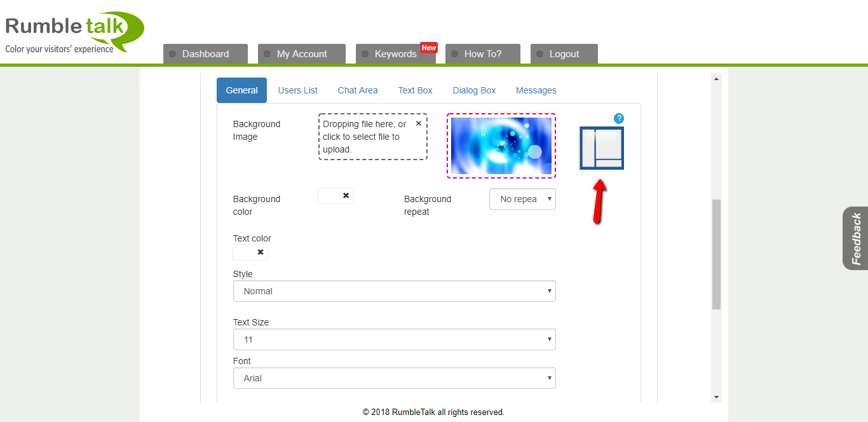Click the chat layout preview icon
Screen dimensions: 868x422
tap(601, 148)
